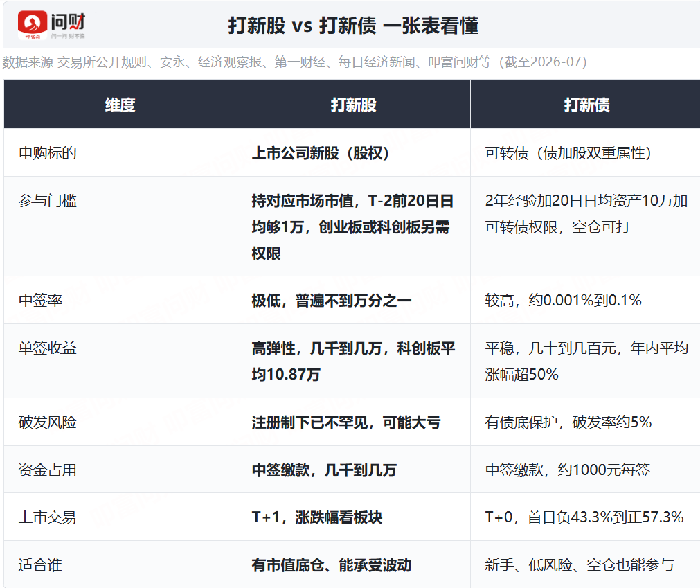This screenshot has width=700, height=588.
Task: Select the 中签率 row label
Action: [x=40, y=301]
